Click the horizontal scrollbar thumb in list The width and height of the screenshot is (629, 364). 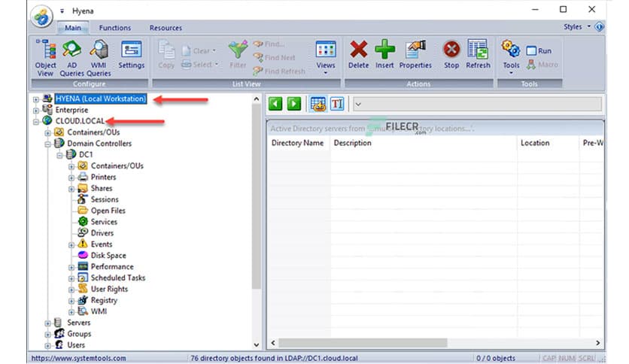[363, 343]
